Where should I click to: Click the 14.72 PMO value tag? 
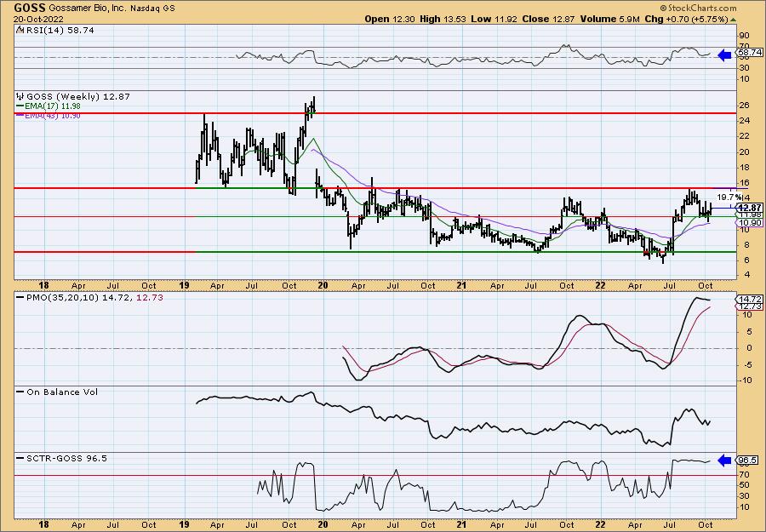[x=750, y=298]
